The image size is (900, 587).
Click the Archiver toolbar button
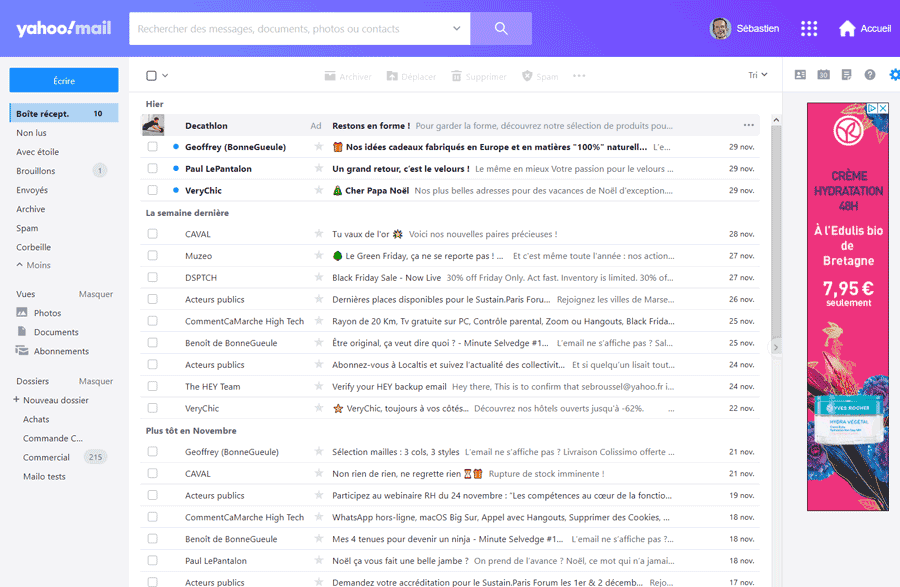348,76
